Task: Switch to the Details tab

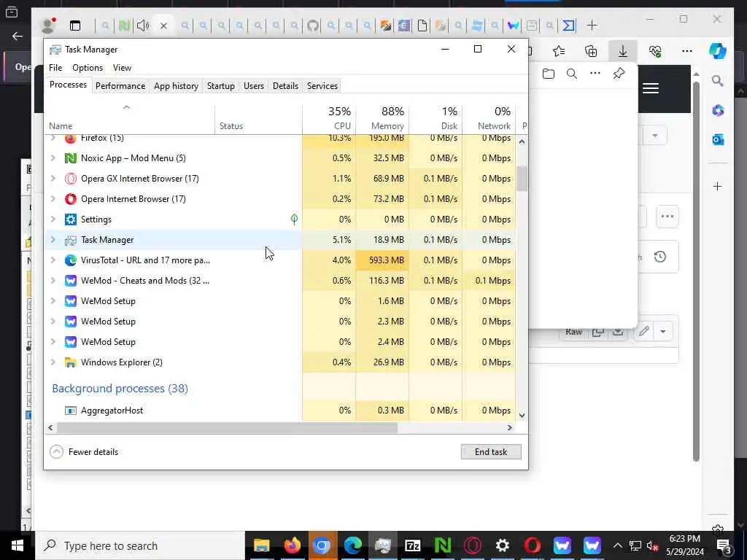Action: (285, 86)
